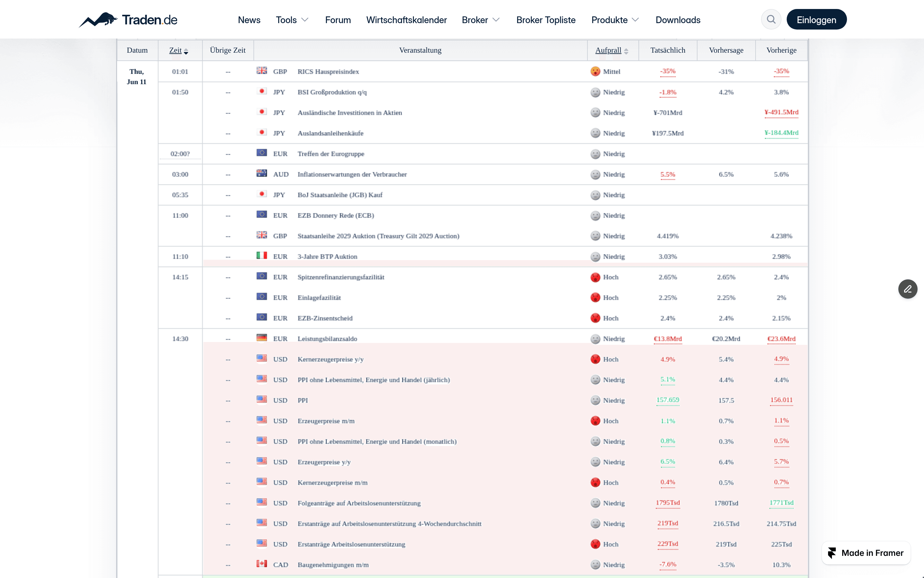924x578 pixels.
Task: Click the Germany flag for Leistungsbilanzsaldo
Action: pos(261,338)
